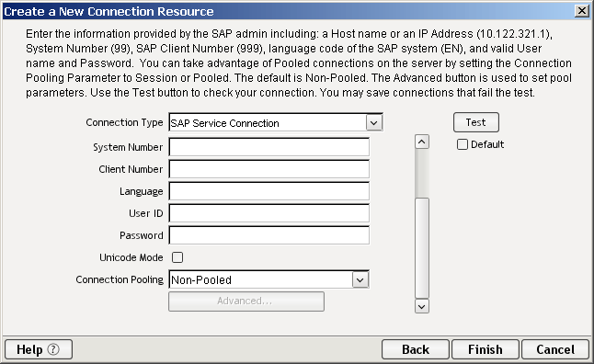Click the Test connection button
Screen dimensions: 594x364
[476, 122]
